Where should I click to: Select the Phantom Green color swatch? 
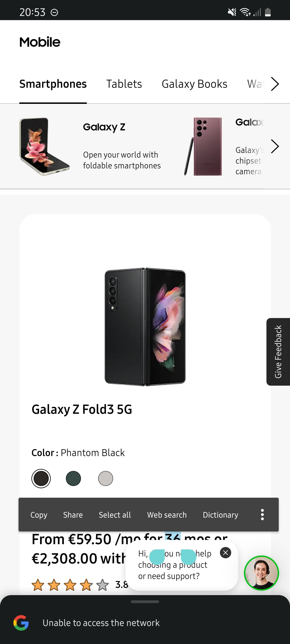click(x=73, y=478)
